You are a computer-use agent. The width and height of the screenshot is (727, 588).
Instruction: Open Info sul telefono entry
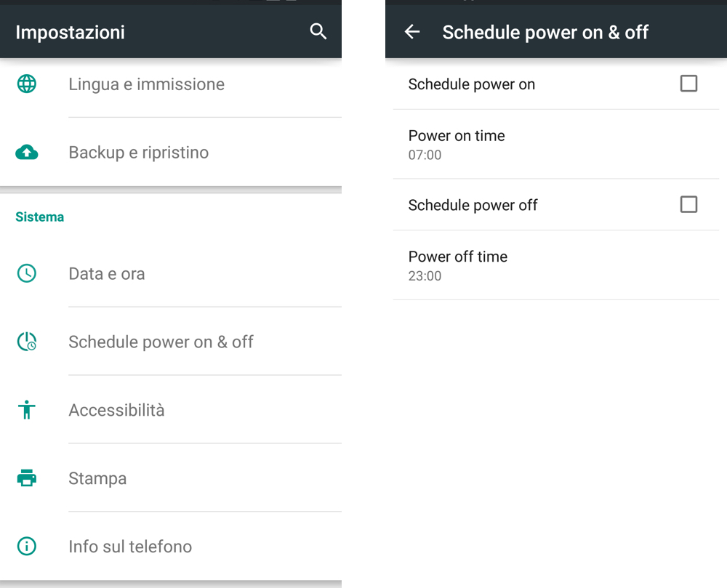tap(130, 547)
